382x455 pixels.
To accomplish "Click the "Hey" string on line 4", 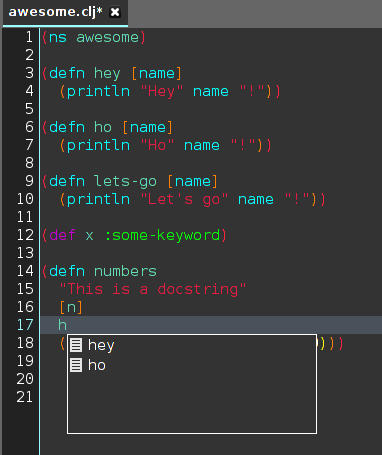I will tap(162, 92).
